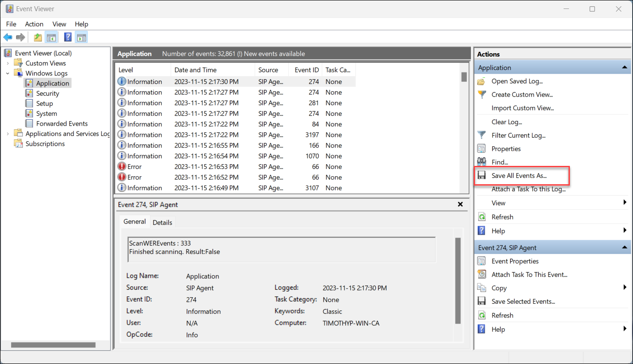Click the blue Help toolbar icon
This screenshot has width=633, height=364.
coord(68,37)
